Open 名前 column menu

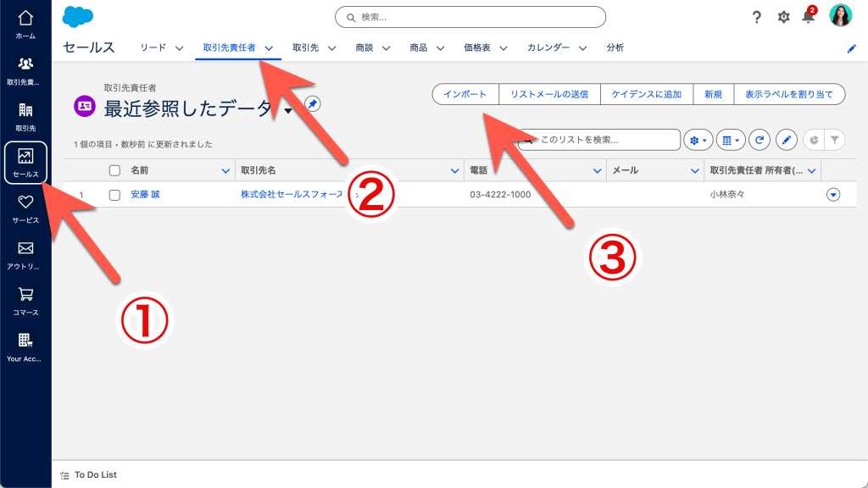click(x=225, y=171)
